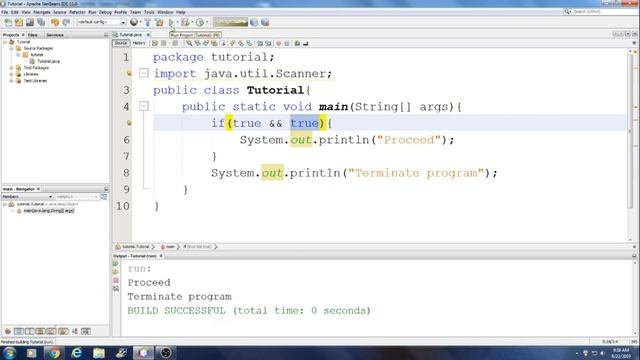Click the 'BUILD SUCCESSFUL' output line

tap(249, 311)
